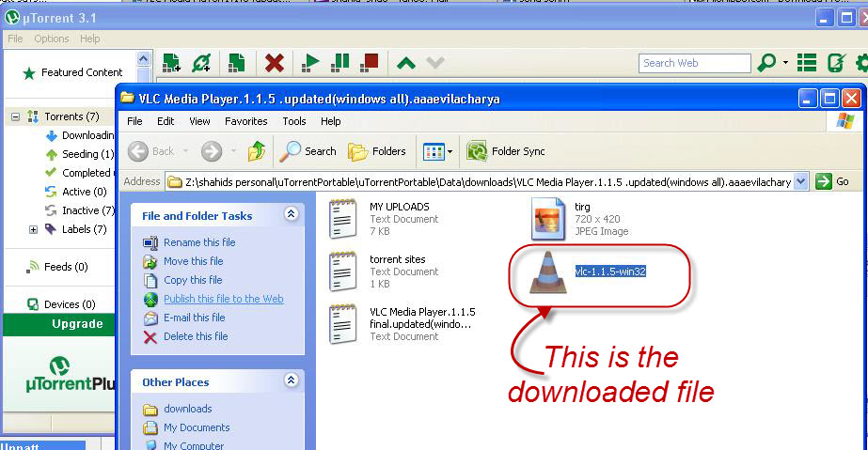Screen dimensions: 868x450
Task: Click the Forward arrow button
Action: 212,151
